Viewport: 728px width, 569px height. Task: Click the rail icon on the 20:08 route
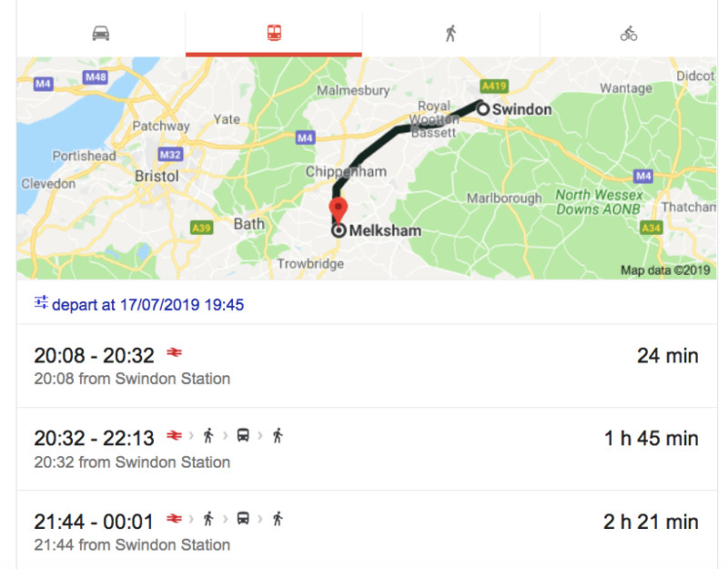click(175, 353)
